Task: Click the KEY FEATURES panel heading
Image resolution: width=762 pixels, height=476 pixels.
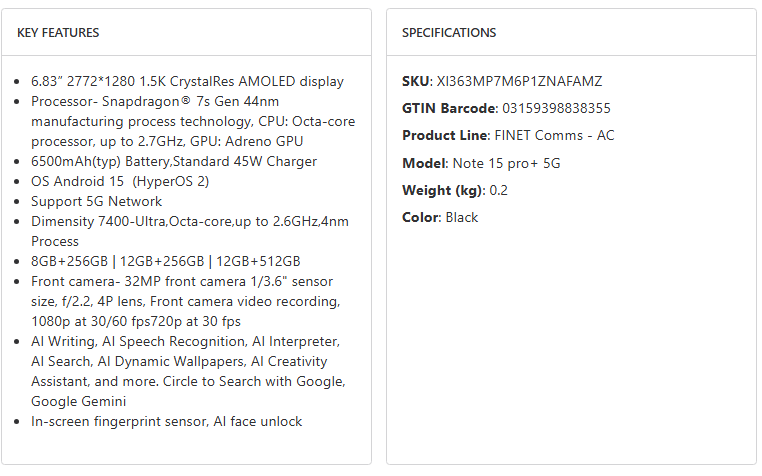Action: click(x=58, y=33)
